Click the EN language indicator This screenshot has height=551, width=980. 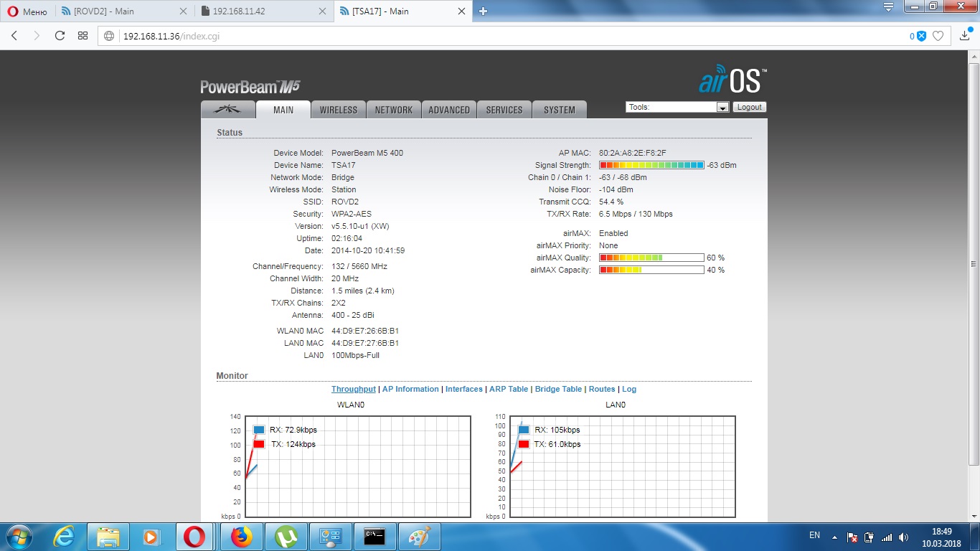click(x=814, y=535)
